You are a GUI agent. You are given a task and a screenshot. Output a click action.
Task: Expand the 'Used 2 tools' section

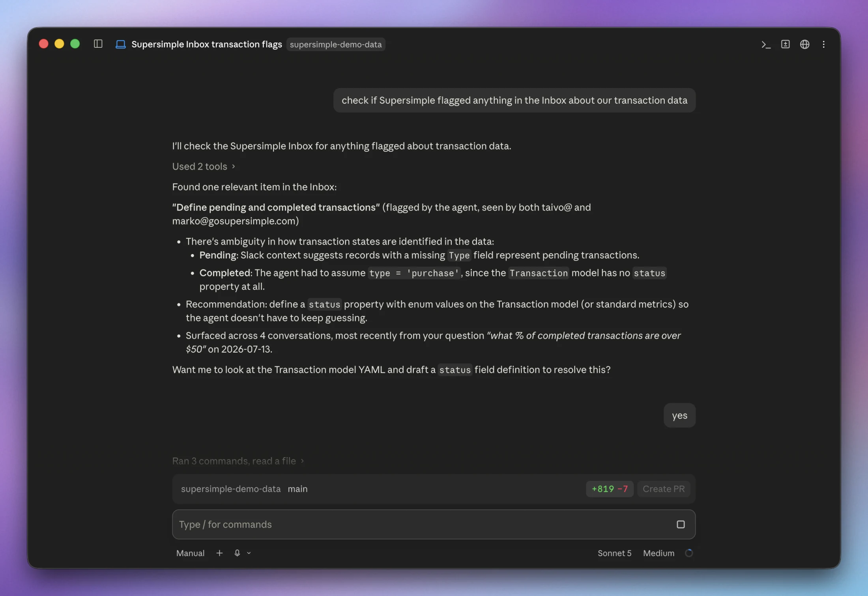coord(204,166)
